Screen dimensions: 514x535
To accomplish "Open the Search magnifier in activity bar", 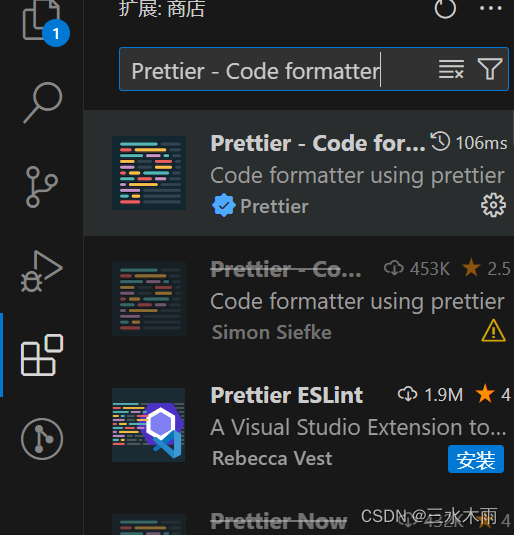I will (x=42, y=102).
